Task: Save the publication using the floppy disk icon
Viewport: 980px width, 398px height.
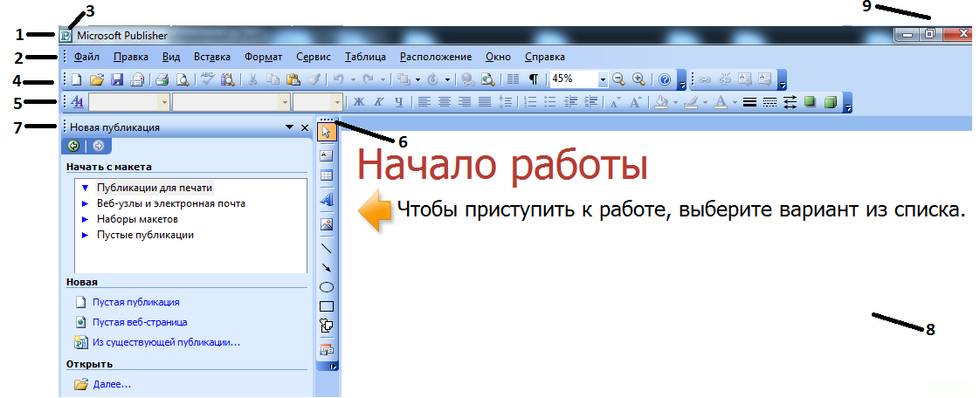Action: pyautogui.click(x=116, y=79)
